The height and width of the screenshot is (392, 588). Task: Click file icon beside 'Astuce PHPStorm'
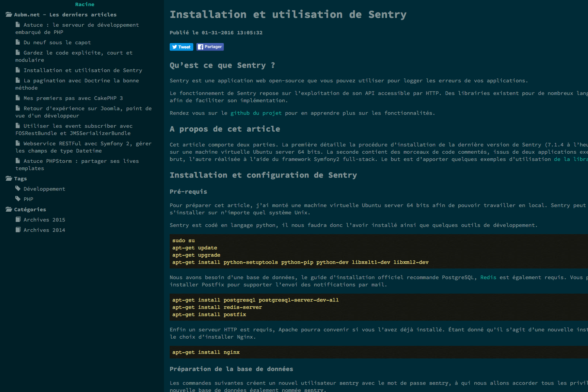[18, 160]
